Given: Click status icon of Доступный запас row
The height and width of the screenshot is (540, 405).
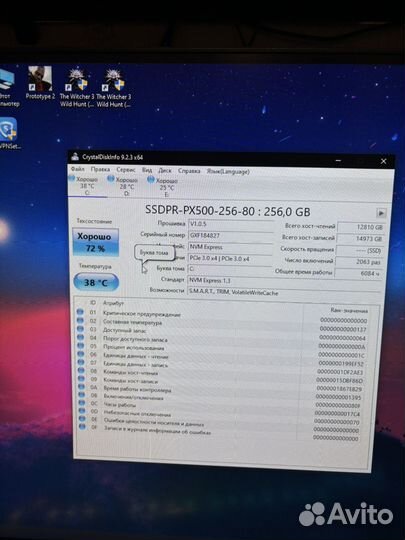Looking at the screenshot, I should click(80, 329).
